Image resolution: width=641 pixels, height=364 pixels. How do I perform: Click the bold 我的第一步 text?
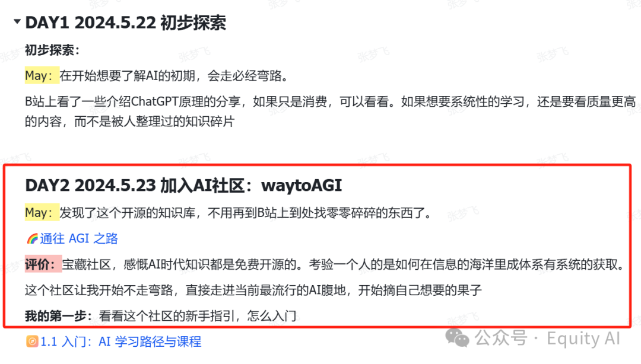tap(56, 316)
